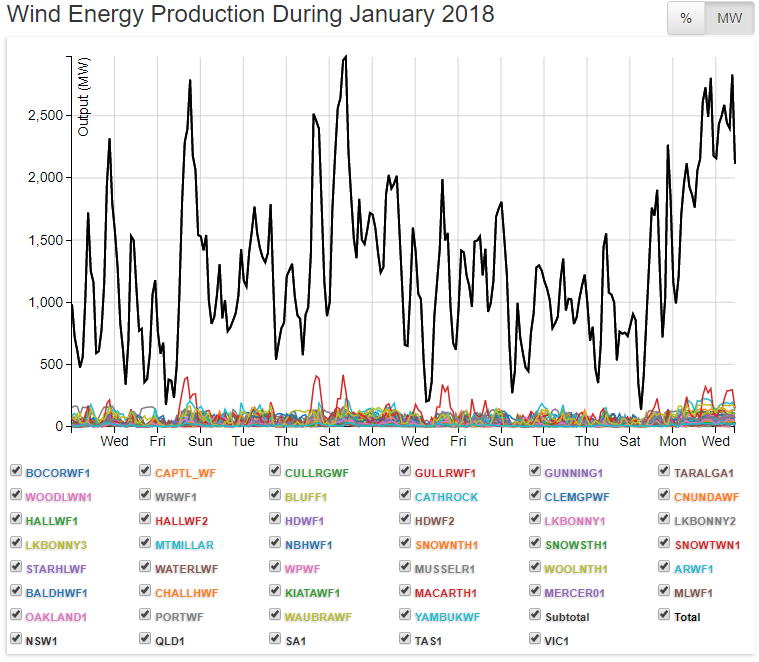
Task: Uncheck the SNOWTWN1 series checkbox
Action: [665, 543]
